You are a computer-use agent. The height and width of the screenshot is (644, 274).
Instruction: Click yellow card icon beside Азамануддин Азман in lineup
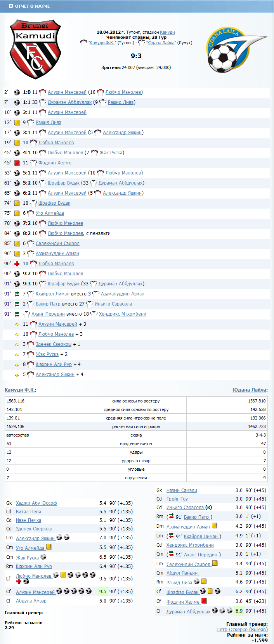214,526
